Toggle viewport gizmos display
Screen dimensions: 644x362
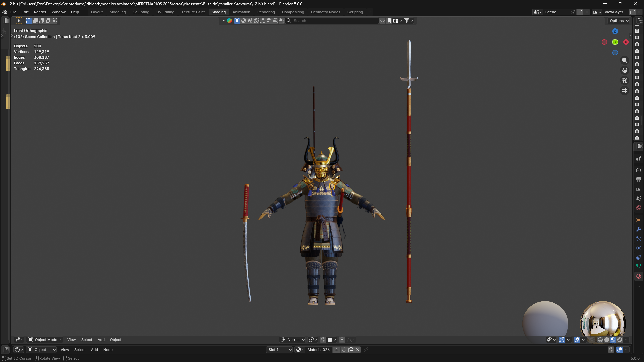pos(562,340)
